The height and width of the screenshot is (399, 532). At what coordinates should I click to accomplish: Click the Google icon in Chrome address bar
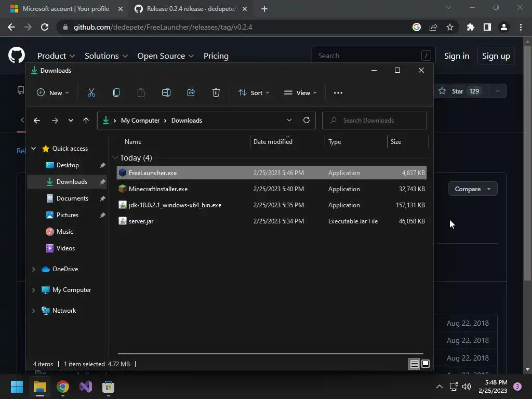pos(416,27)
